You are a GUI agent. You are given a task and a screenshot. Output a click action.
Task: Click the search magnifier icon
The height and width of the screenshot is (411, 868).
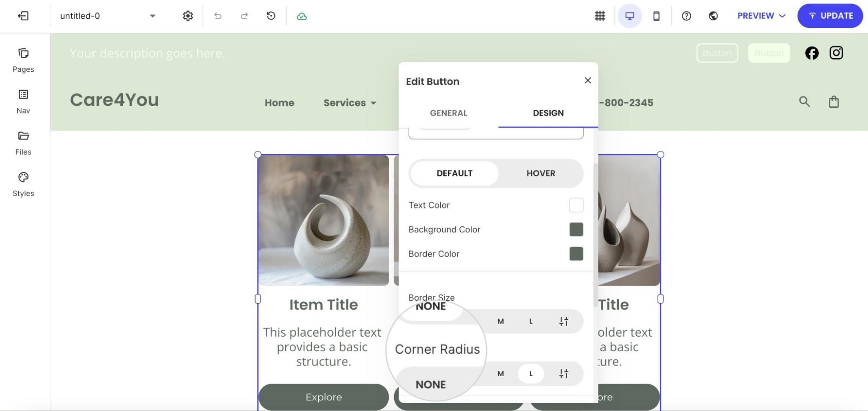[805, 102]
